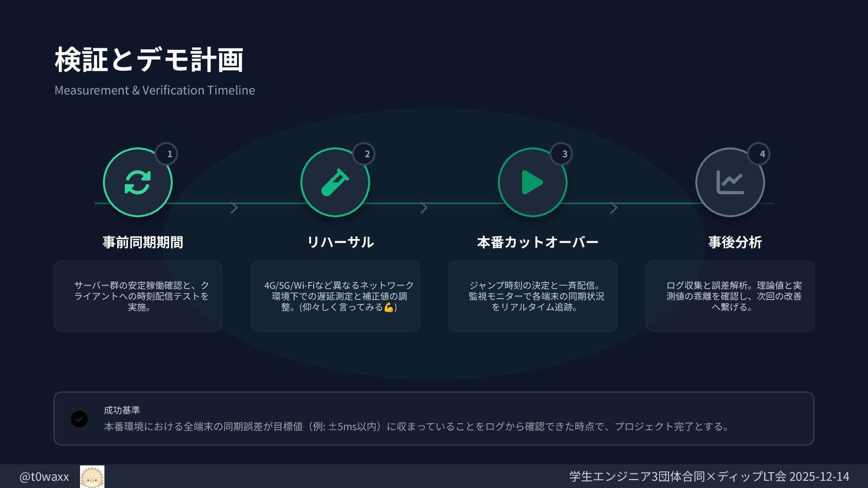The width and height of the screenshot is (868, 488).
Task: Click the checkmark icon beside 成功基準
Action: pos(79,419)
